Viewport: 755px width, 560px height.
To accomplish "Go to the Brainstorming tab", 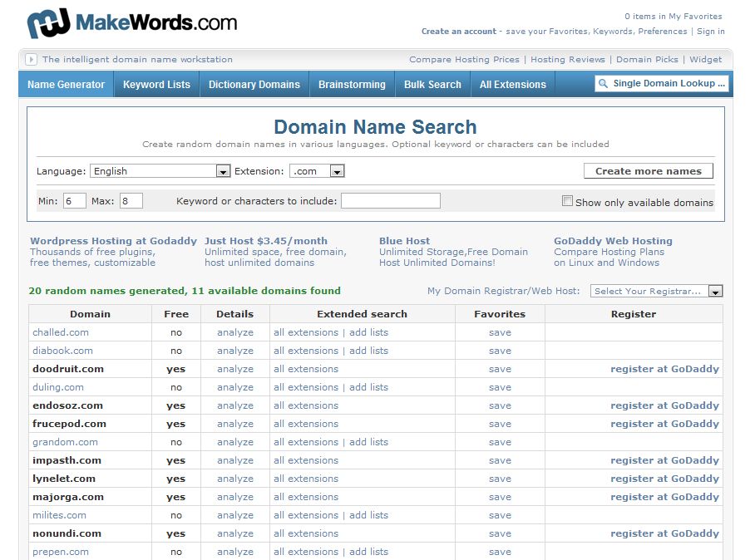I will [352, 85].
